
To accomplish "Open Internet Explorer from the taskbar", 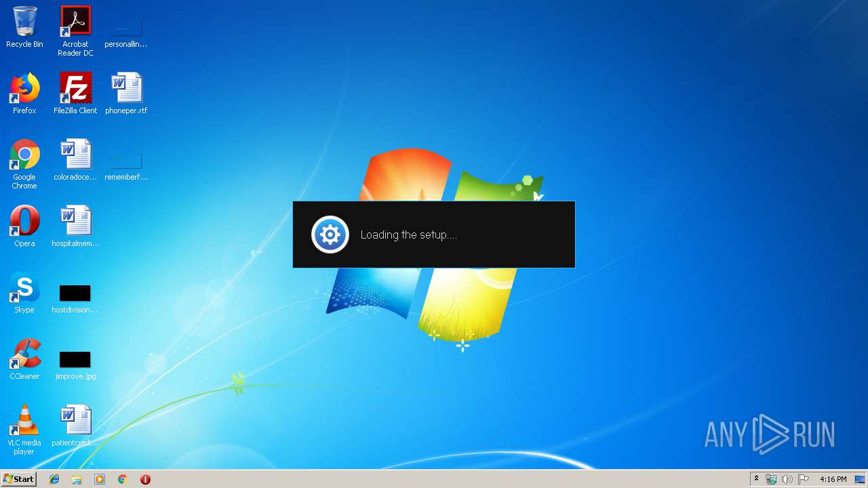I will click(54, 479).
